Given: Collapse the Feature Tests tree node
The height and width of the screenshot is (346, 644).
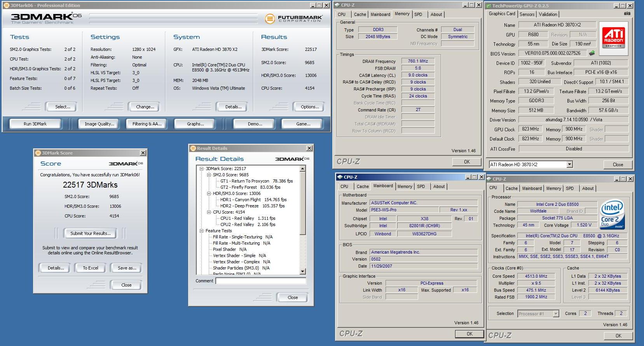Looking at the screenshot, I should click(202, 231).
